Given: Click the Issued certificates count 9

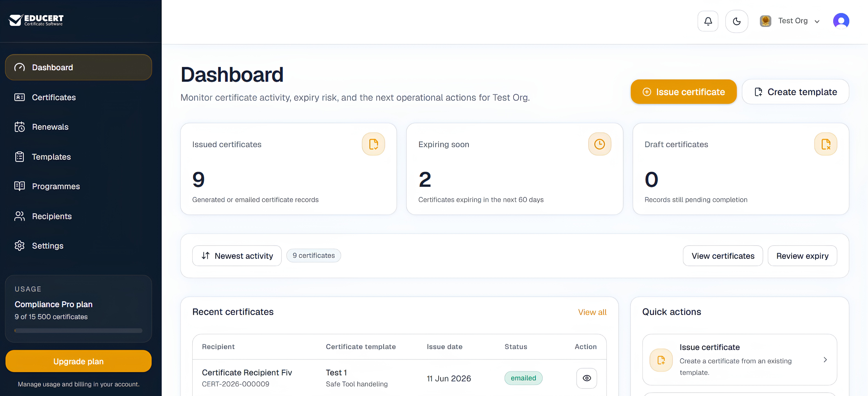Looking at the screenshot, I should coord(198,180).
